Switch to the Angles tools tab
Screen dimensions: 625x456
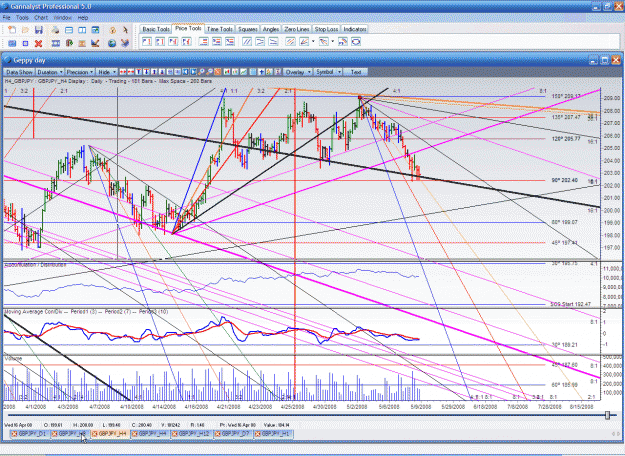[271, 29]
